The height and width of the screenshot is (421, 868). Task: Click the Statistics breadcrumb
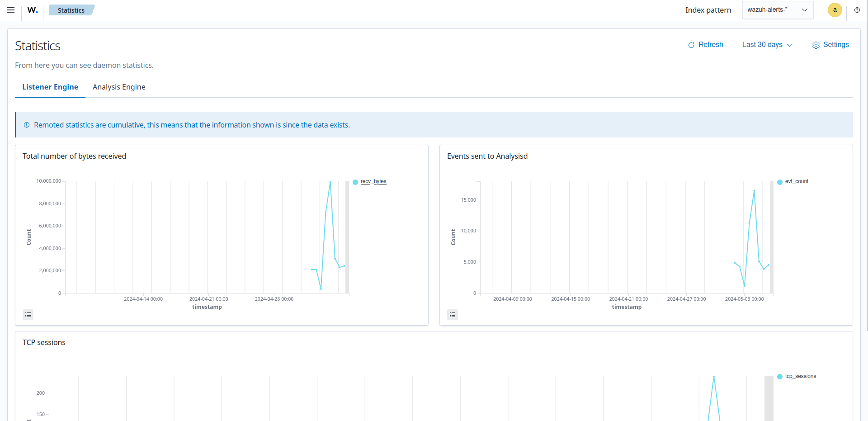pos(71,10)
